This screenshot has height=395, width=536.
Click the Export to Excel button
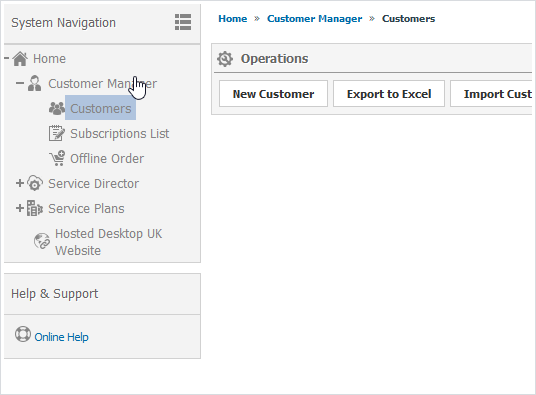click(x=389, y=94)
